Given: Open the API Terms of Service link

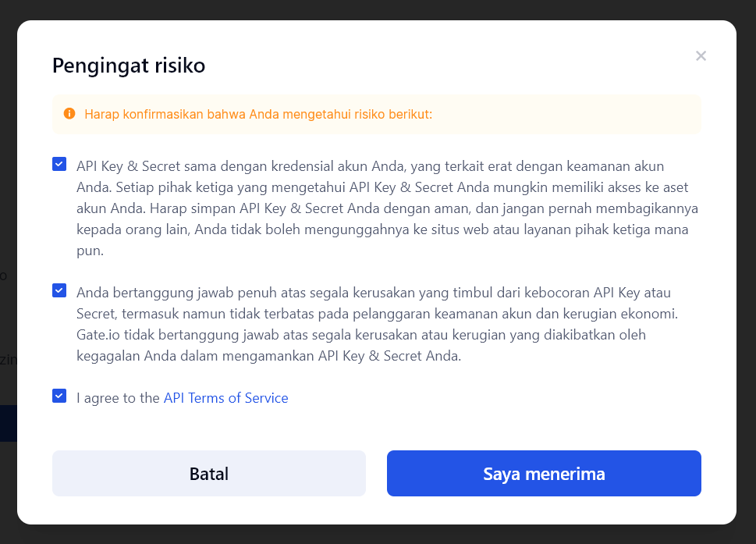Looking at the screenshot, I should (225, 398).
